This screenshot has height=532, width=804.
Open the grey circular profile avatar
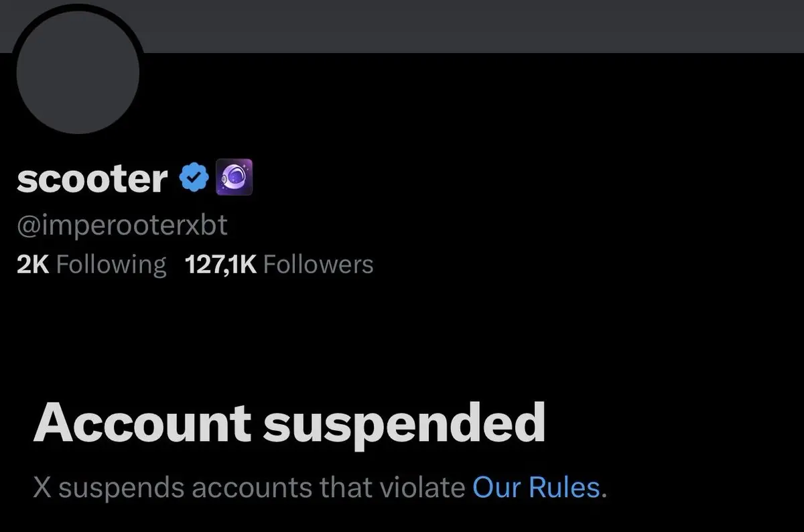[x=78, y=71]
